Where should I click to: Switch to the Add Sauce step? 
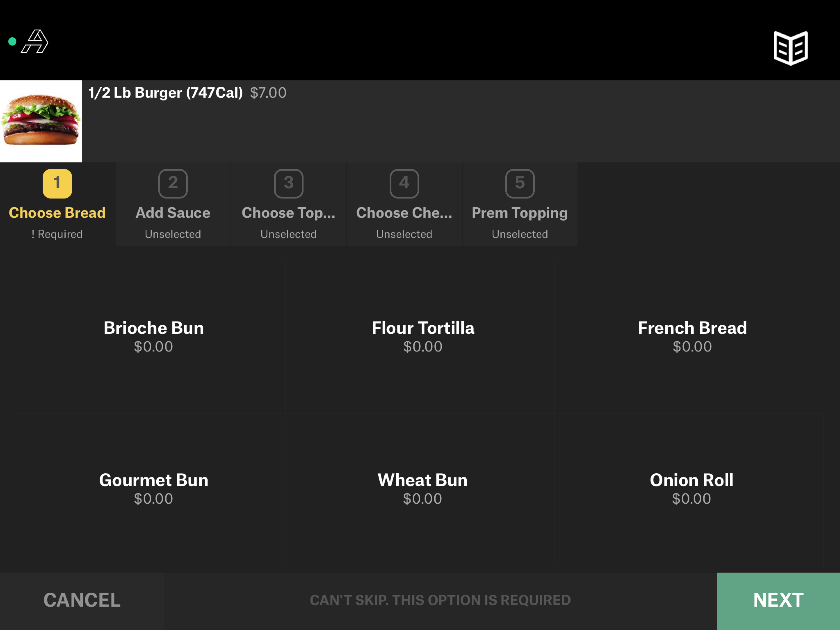173,213
